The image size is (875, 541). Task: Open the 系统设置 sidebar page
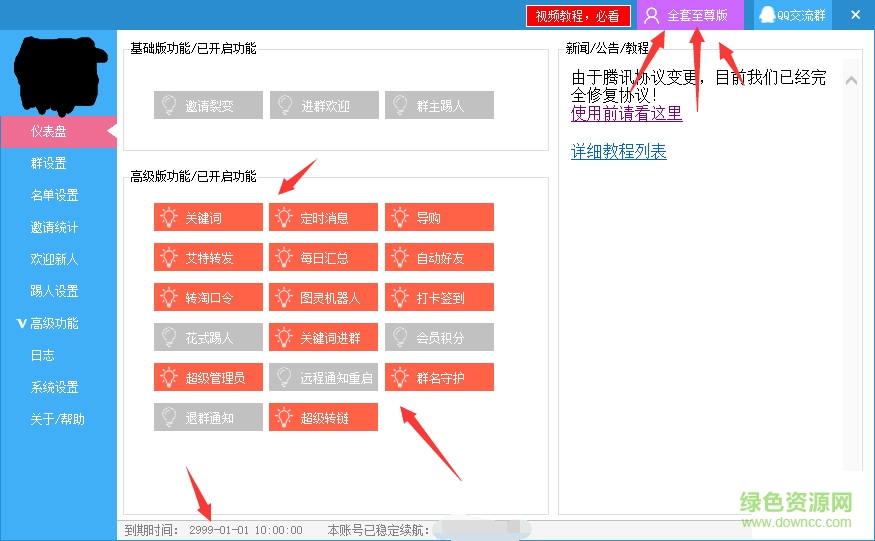(54, 387)
